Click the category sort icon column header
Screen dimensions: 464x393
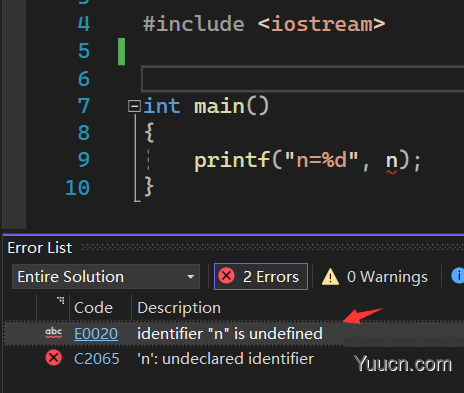(x=53, y=307)
